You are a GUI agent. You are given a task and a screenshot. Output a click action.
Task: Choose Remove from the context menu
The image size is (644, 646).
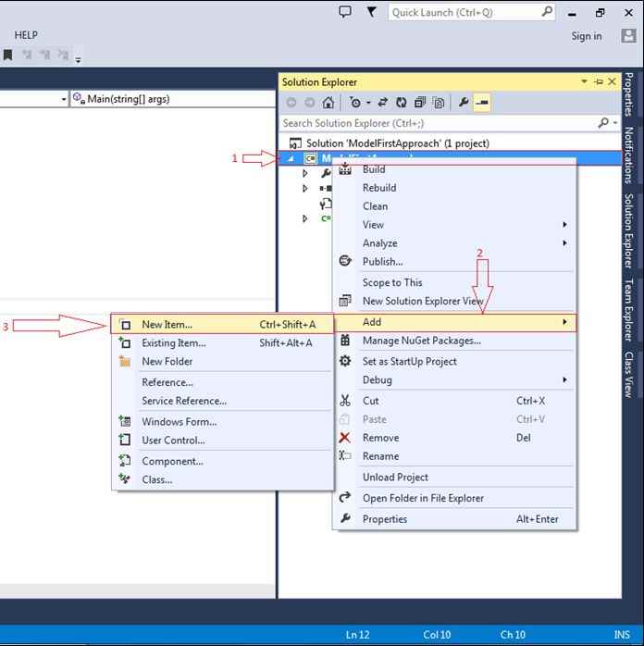click(x=454, y=438)
